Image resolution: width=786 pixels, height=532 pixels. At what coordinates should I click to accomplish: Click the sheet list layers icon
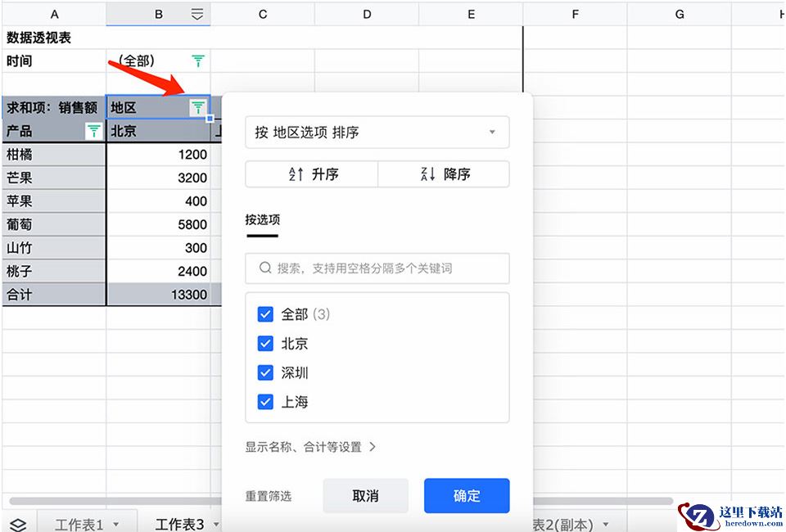[17, 524]
